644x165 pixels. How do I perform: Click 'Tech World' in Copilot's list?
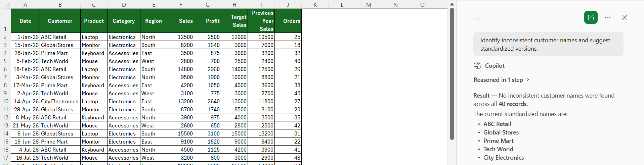coord(498,149)
